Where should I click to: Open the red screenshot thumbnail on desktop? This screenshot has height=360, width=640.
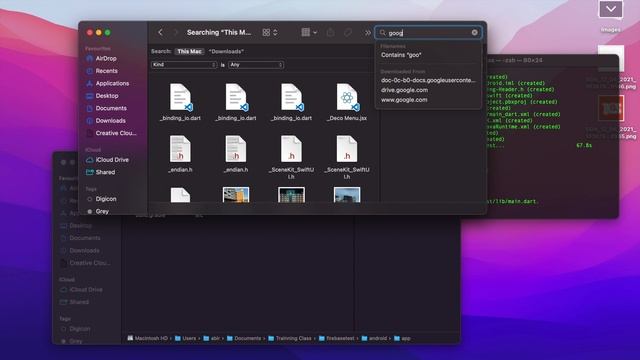[611, 108]
